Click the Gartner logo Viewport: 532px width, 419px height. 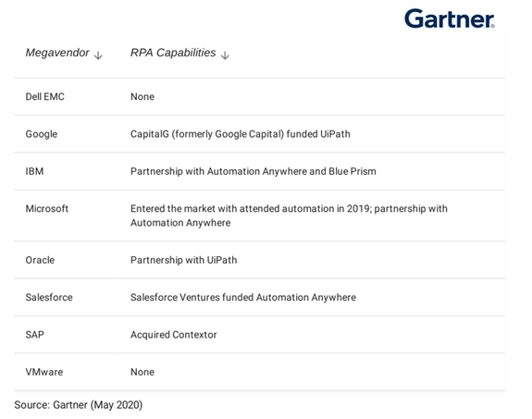(450, 18)
